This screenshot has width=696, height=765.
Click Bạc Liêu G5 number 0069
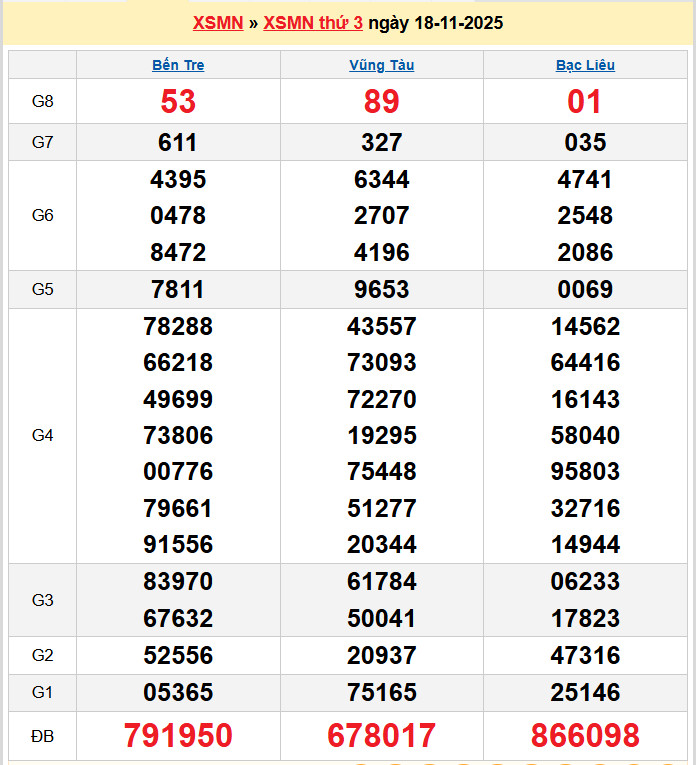[585, 290]
